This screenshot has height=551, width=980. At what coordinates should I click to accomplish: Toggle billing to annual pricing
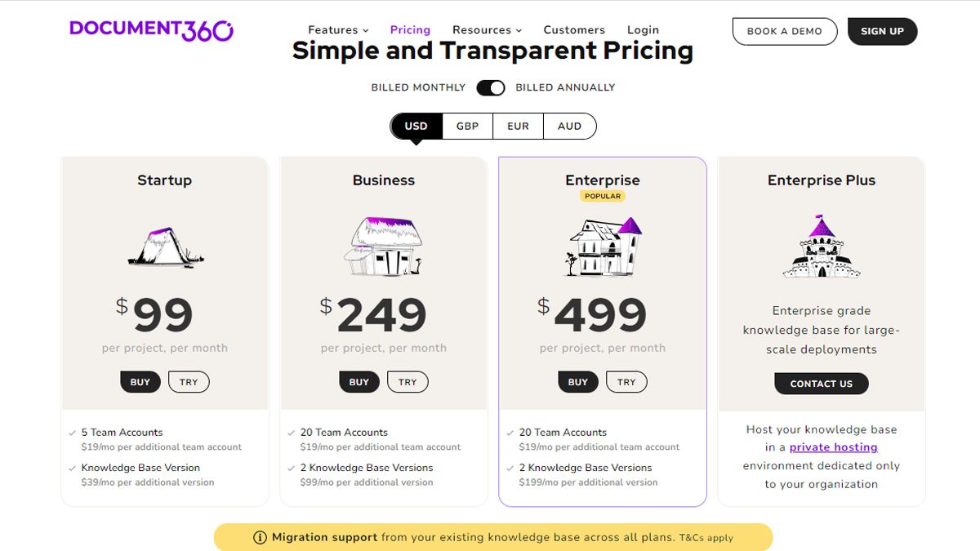(490, 87)
